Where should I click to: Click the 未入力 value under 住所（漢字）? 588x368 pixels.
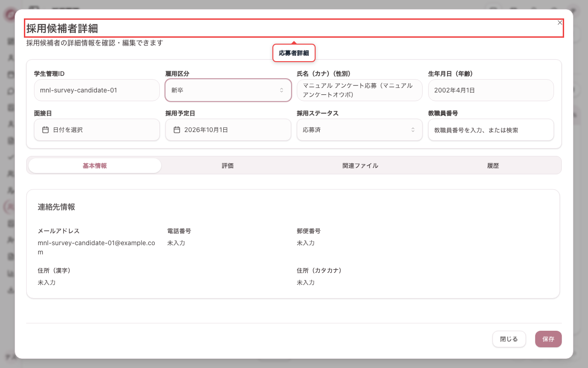(x=47, y=282)
